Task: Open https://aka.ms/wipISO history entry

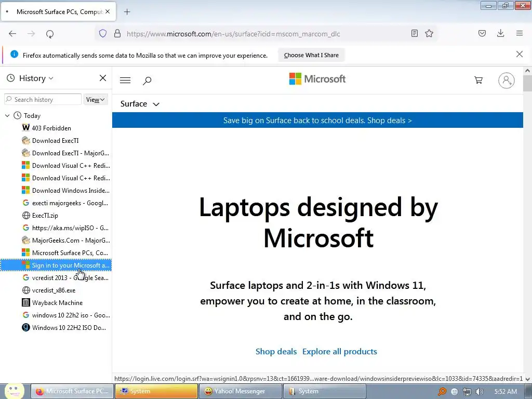Action: [56, 228]
